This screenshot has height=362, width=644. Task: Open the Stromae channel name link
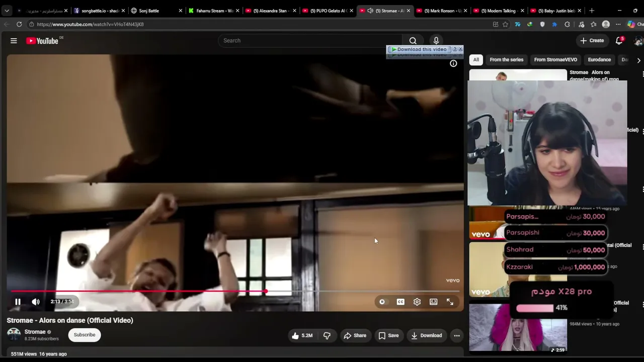35,332
